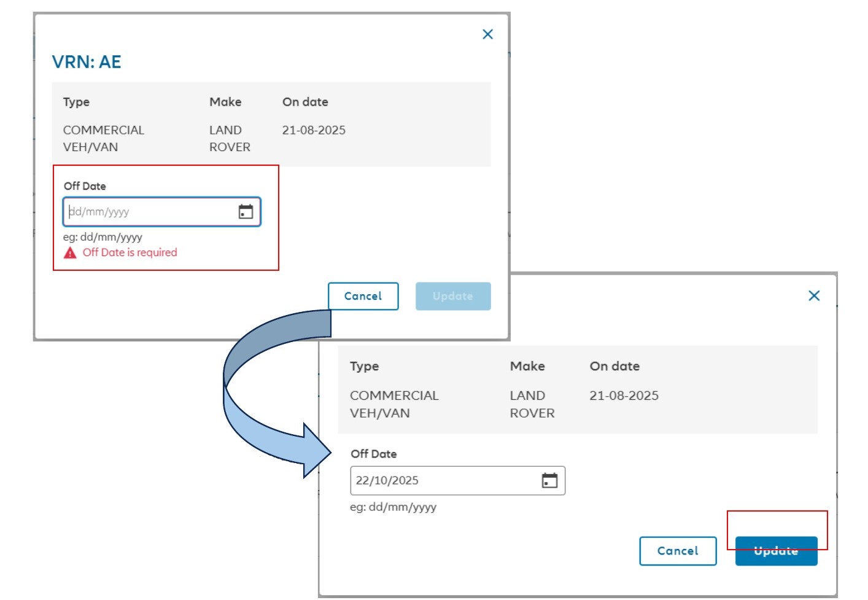
Task: Close the lower dialog with the X icon
Action: [814, 296]
